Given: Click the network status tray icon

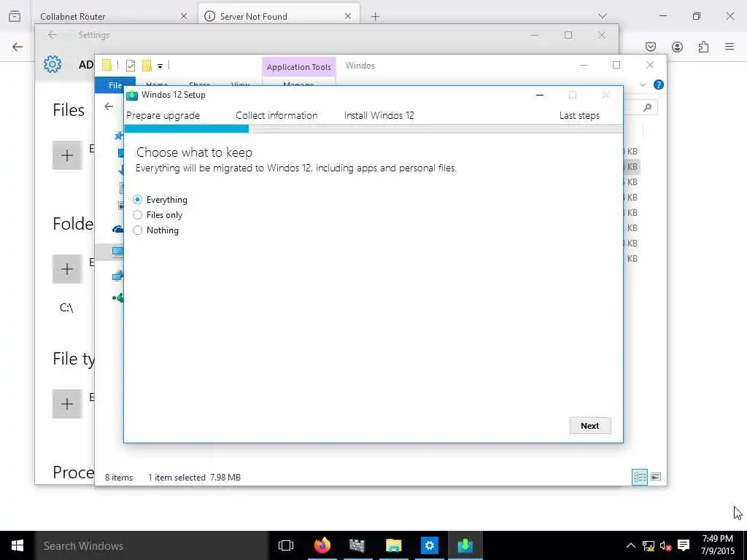Looking at the screenshot, I should (x=649, y=545).
